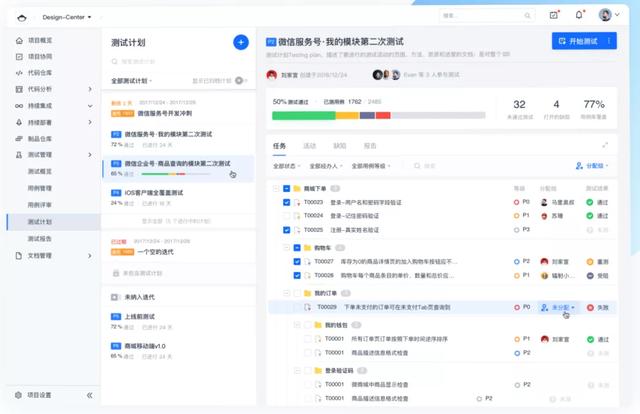Toggle the 商城下单 folder checkbox
Screen dimensions: 640x414
pyautogui.click(x=287, y=188)
